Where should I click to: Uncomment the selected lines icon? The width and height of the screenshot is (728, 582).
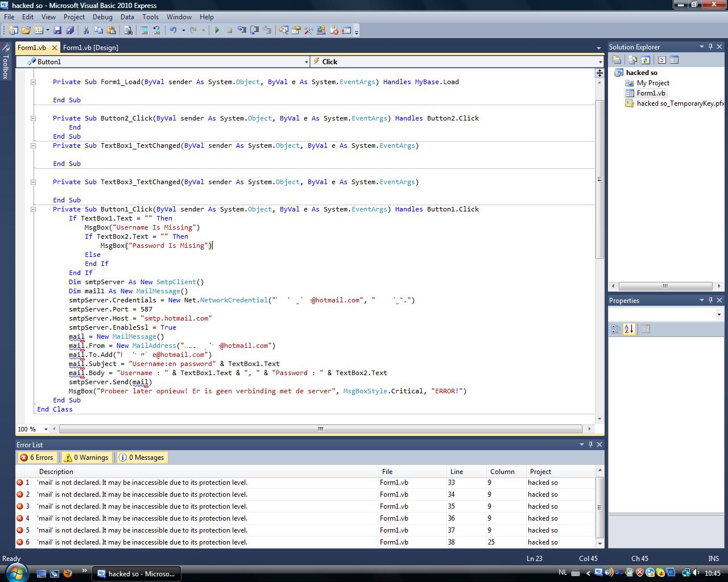coord(157,30)
